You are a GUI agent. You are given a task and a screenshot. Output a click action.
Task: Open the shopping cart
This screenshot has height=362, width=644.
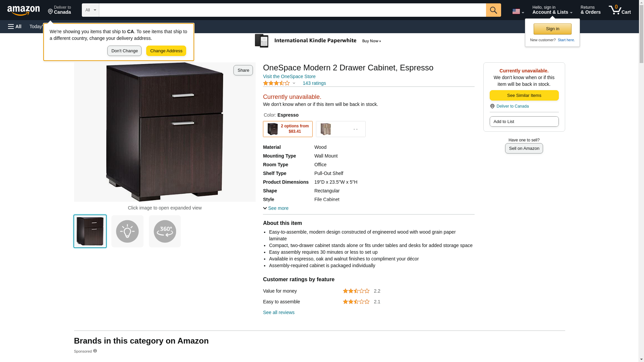click(x=620, y=10)
